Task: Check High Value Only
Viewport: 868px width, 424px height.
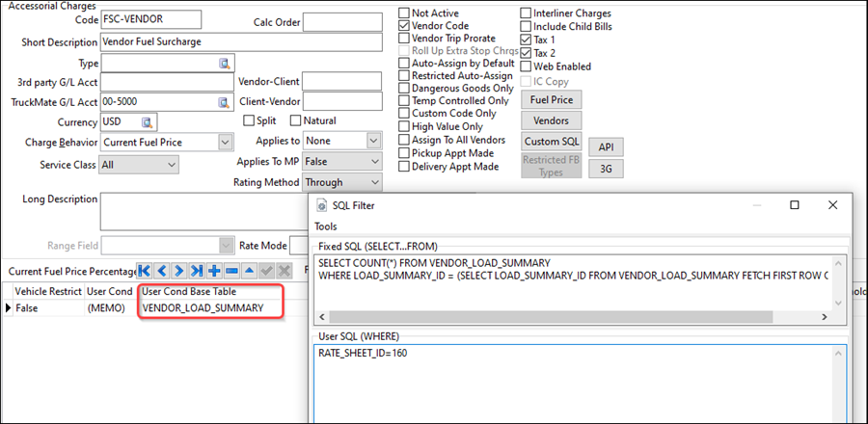Action: 405,126
